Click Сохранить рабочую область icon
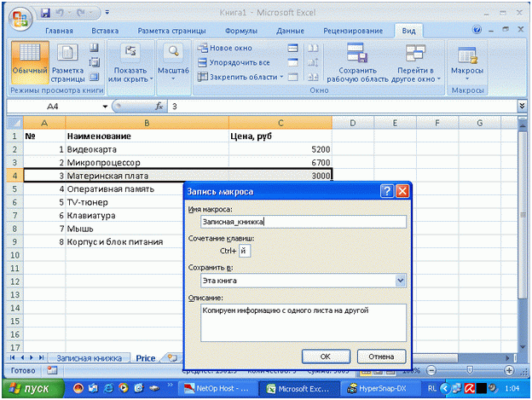Image resolution: width=532 pixels, height=400 pixels. pos(357,62)
